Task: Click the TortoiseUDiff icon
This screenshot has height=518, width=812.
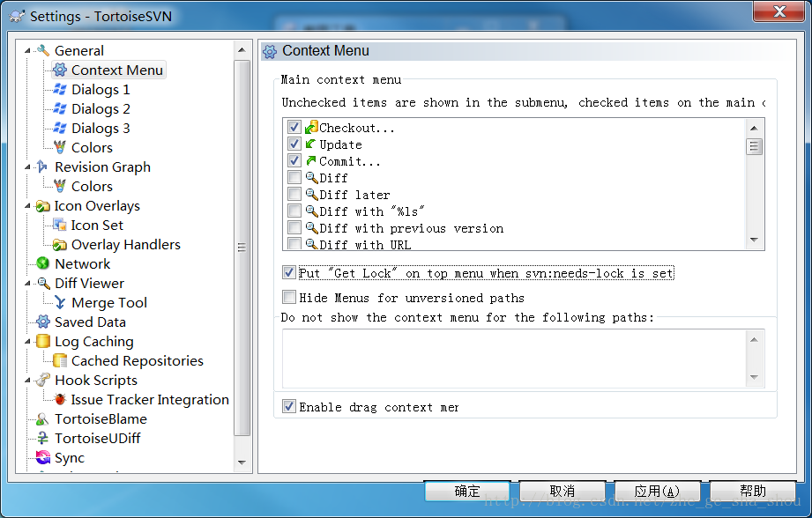Action: (x=43, y=439)
